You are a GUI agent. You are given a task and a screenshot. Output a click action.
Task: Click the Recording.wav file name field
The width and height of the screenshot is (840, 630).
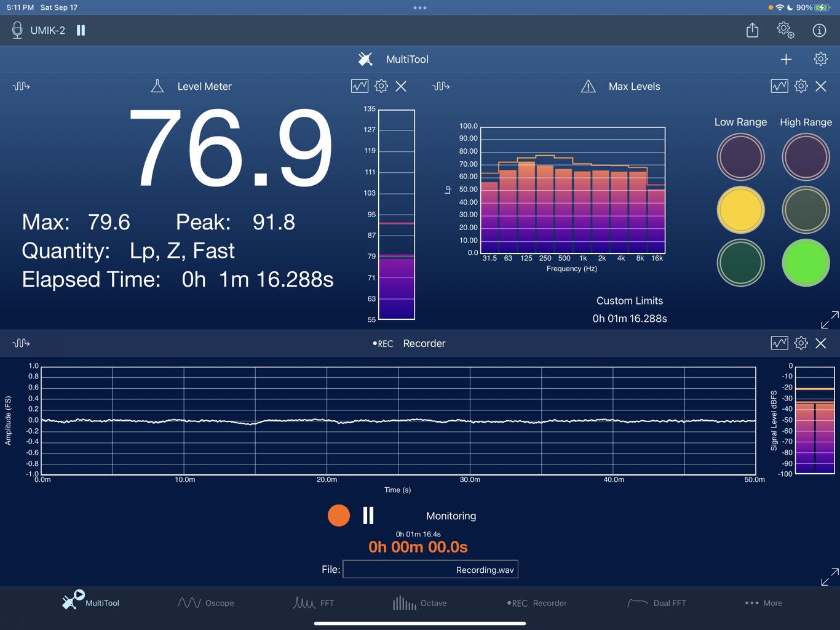[430, 570]
